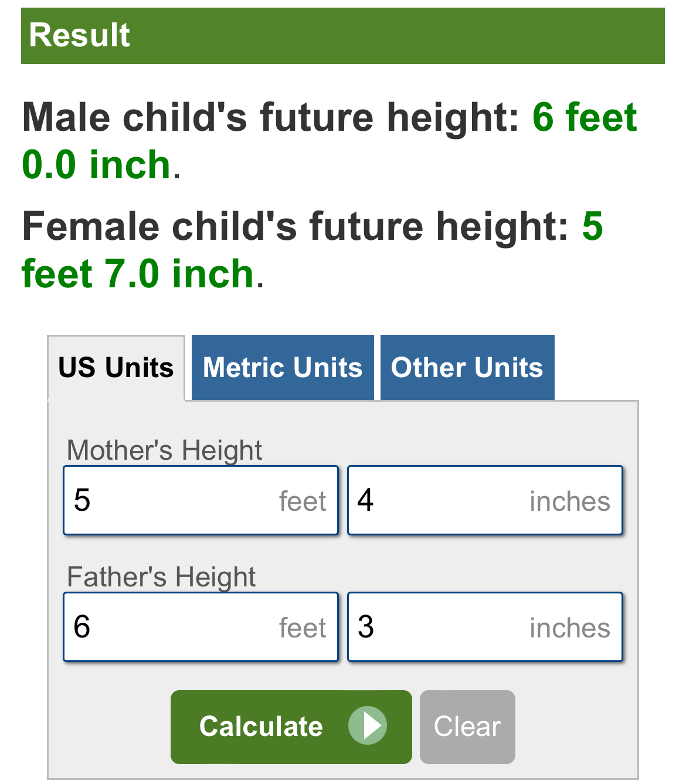The width and height of the screenshot is (686, 784).
Task: Click the "inches" unit text in Father's row
Action: coord(569,629)
